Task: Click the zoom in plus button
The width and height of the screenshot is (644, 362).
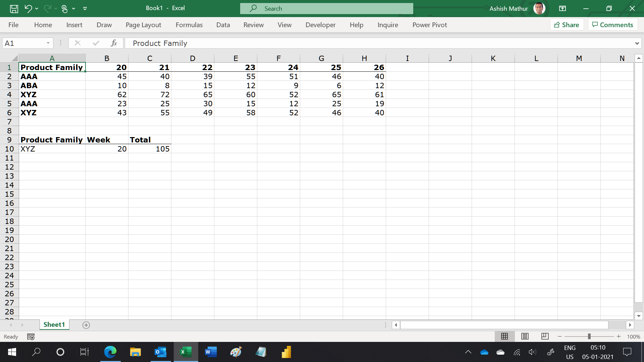Action: click(619, 337)
